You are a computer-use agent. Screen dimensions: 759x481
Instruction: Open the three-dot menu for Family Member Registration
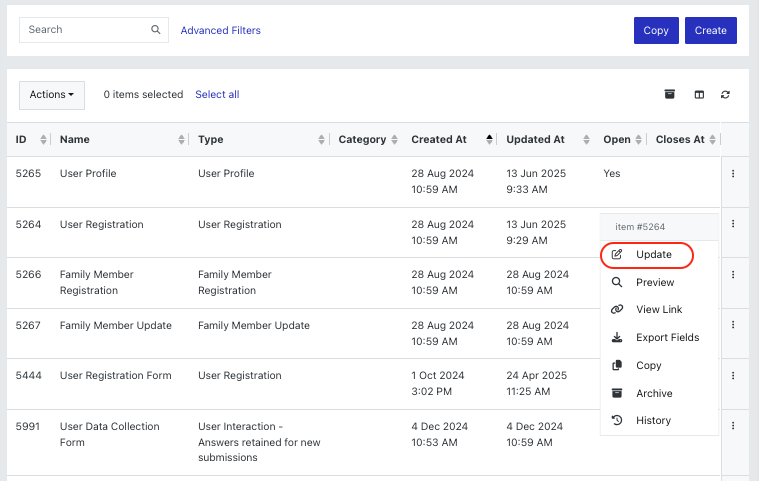click(733, 275)
